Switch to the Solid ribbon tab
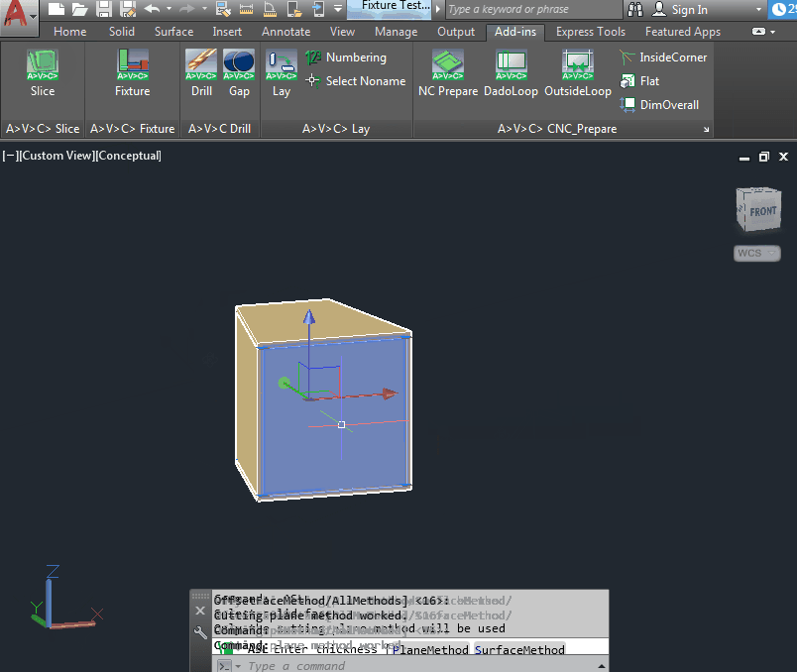Viewport: 797px width, 672px height. click(122, 32)
